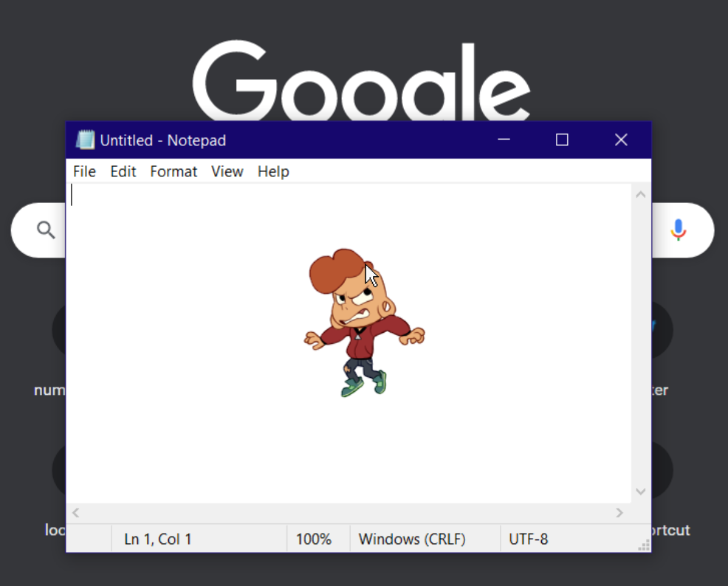The width and height of the screenshot is (728, 586).
Task: Click the horizontal scrollbar right arrow
Action: pos(621,512)
